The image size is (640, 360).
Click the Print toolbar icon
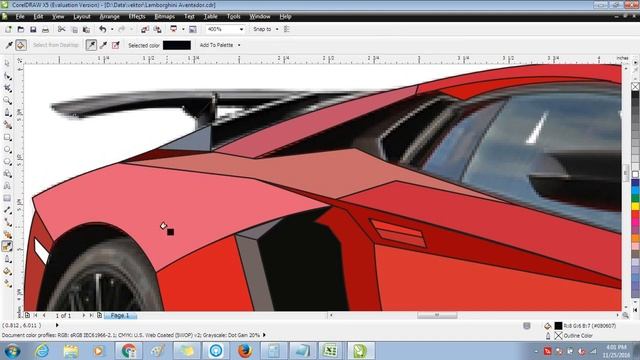(45, 29)
